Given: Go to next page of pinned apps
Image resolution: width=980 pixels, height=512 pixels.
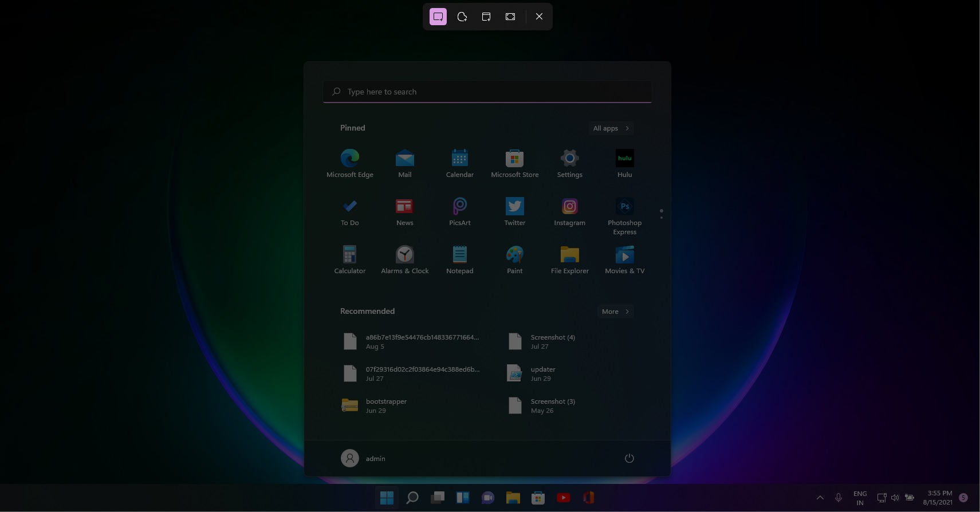Looking at the screenshot, I should [x=662, y=218].
